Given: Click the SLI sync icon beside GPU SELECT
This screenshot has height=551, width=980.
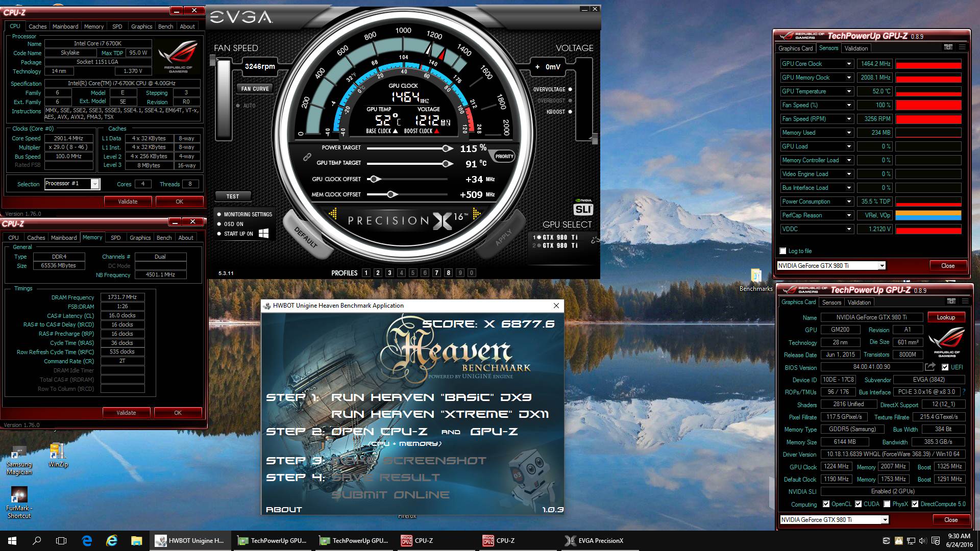Looking at the screenshot, I should pyautogui.click(x=594, y=240).
